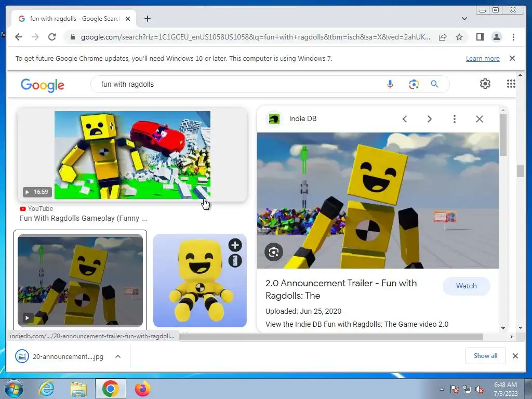Submit search with magnifier icon
The image size is (532, 399).
click(435, 84)
